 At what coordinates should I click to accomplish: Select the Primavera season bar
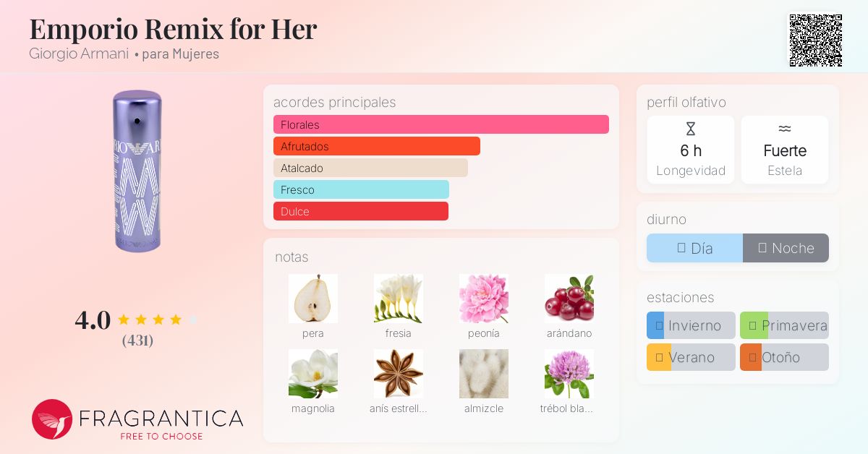(784, 325)
